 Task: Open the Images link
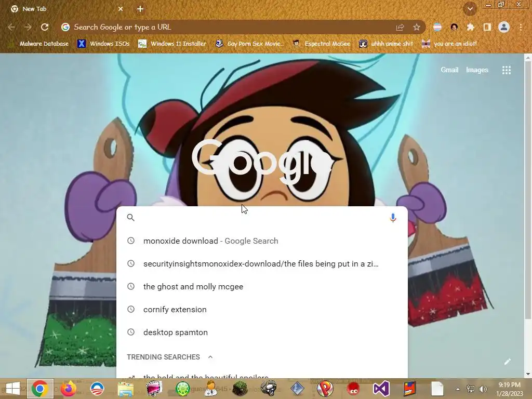[477, 70]
